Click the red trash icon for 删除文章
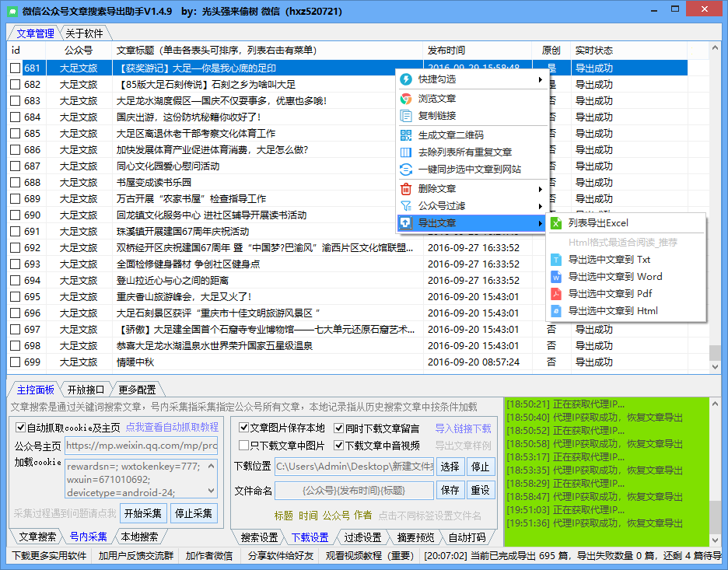728x570 pixels. (x=406, y=189)
